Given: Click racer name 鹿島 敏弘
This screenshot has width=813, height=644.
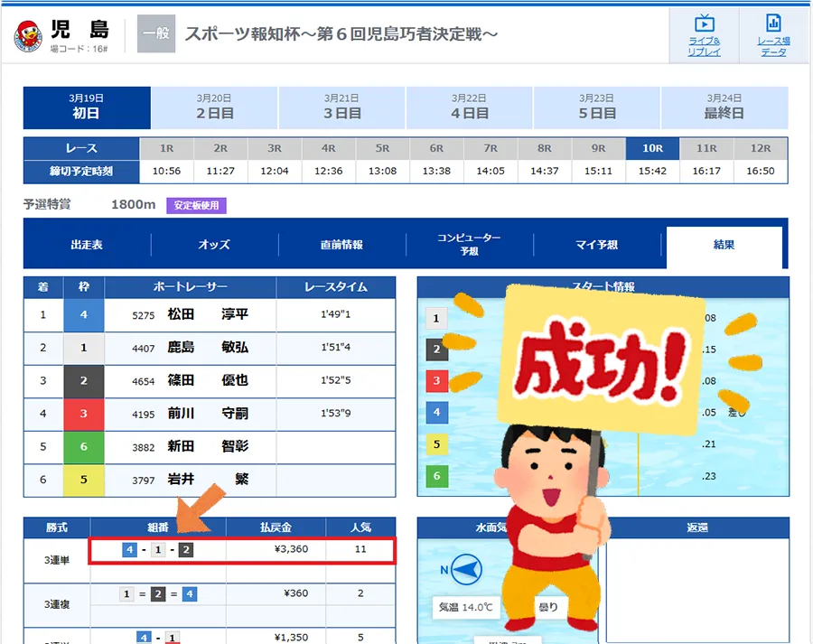Looking at the screenshot, I should 208,348.
